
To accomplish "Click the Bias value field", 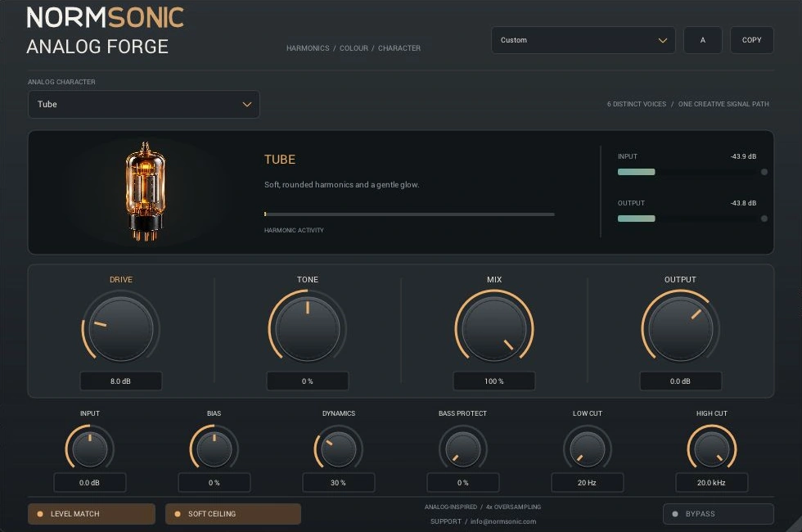I will tap(214, 482).
